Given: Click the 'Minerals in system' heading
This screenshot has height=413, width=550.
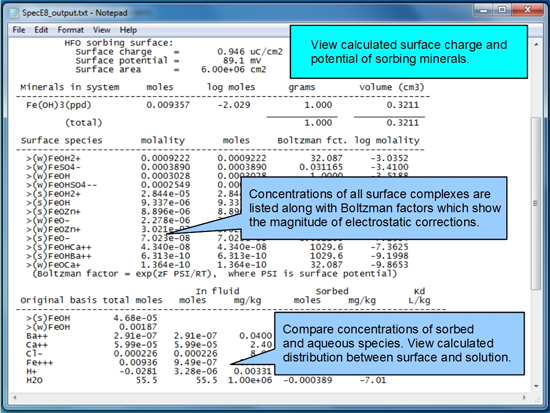Looking at the screenshot, I should (x=70, y=87).
